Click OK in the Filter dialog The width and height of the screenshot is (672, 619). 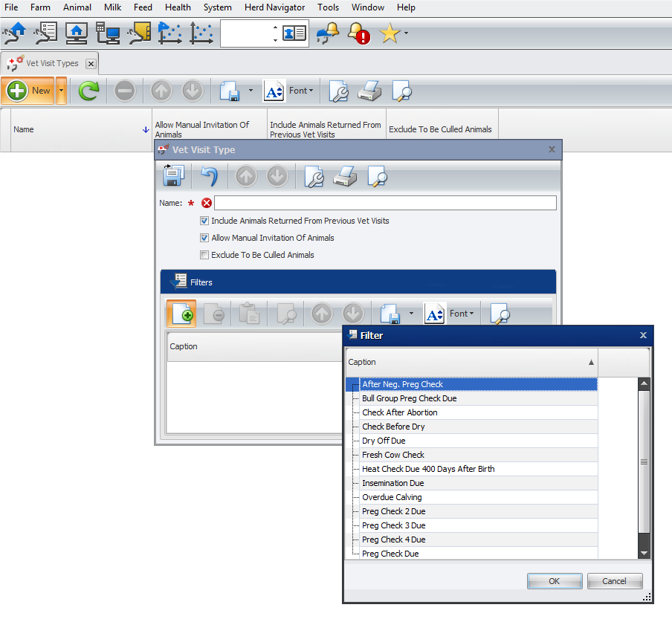554,581
